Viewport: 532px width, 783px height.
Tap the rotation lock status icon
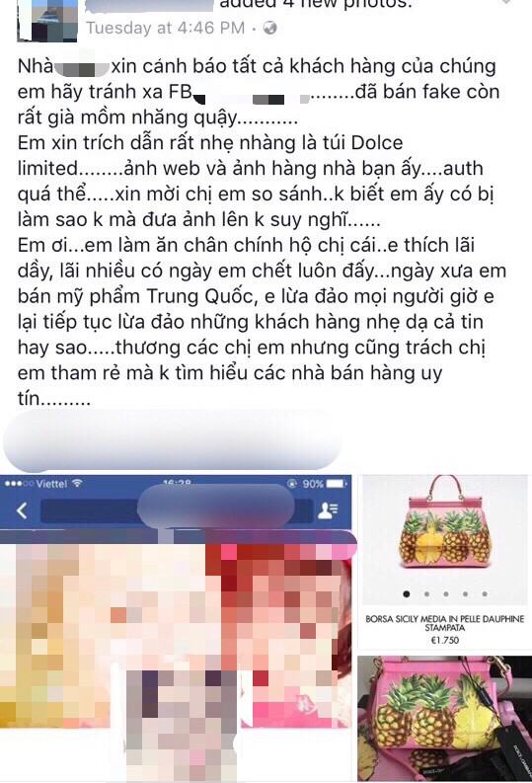click(292, 484)
